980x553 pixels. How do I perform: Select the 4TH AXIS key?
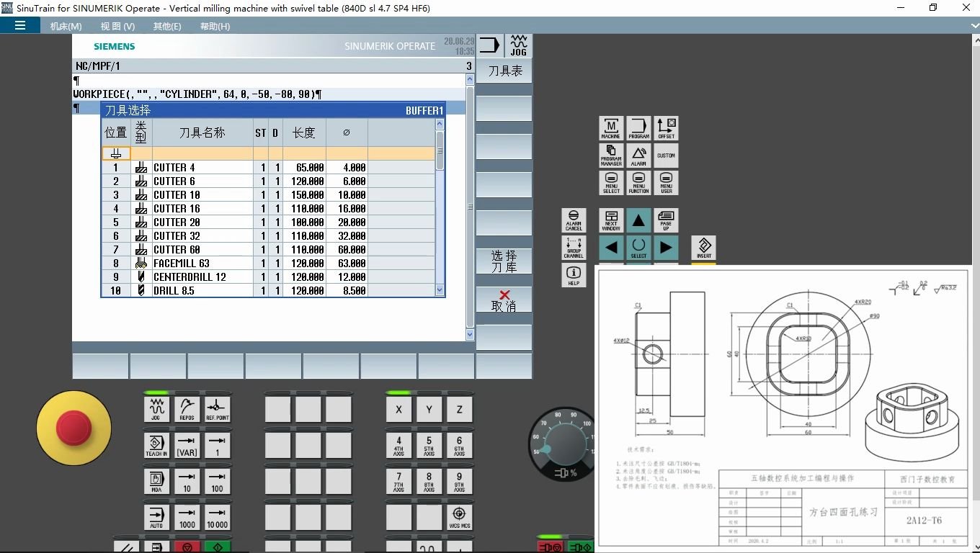[x=398, y=445]
